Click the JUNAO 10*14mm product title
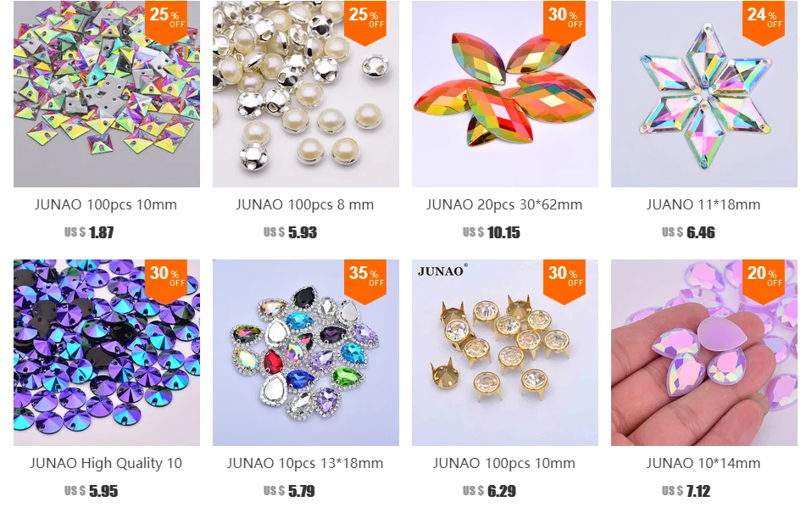 [x=704, y=463]
